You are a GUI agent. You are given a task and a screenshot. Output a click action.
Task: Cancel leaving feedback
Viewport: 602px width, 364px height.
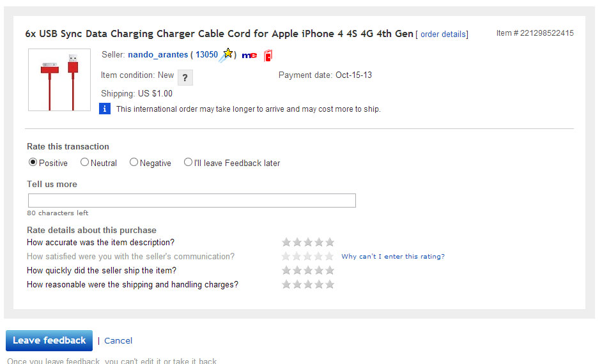click(118, 340)
